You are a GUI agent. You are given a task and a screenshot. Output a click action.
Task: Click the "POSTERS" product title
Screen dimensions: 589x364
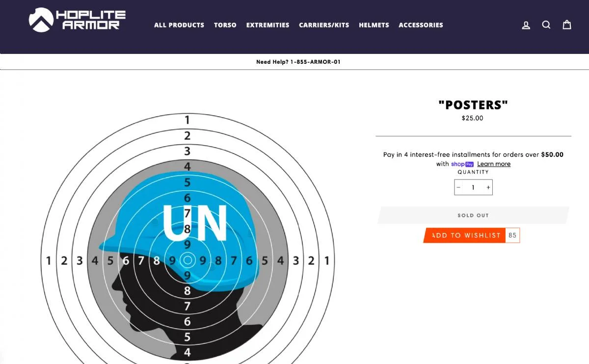[473, 104]
